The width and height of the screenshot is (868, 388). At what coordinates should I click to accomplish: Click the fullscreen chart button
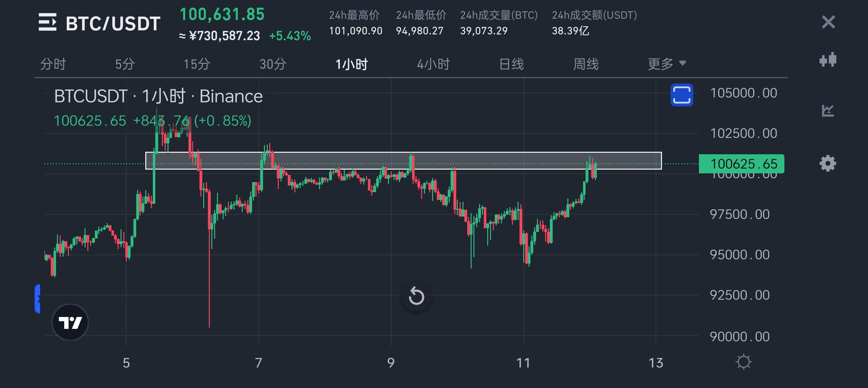(682, 95)
